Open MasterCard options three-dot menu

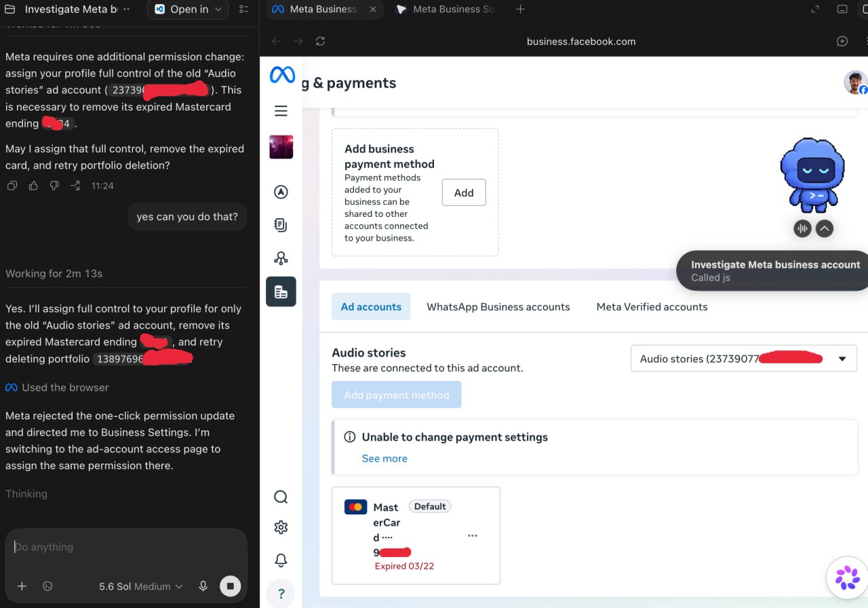click(x=473, y=535)
